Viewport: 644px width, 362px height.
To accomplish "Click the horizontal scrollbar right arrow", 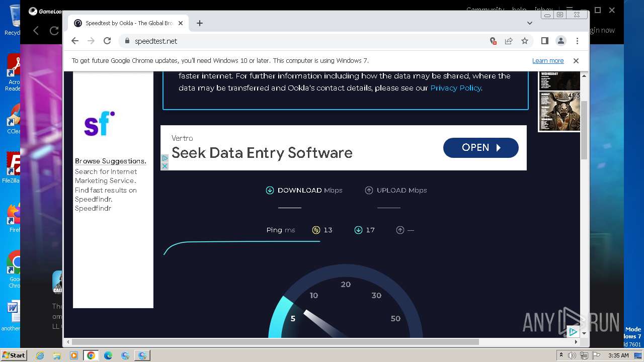I will tap(577, 342).
